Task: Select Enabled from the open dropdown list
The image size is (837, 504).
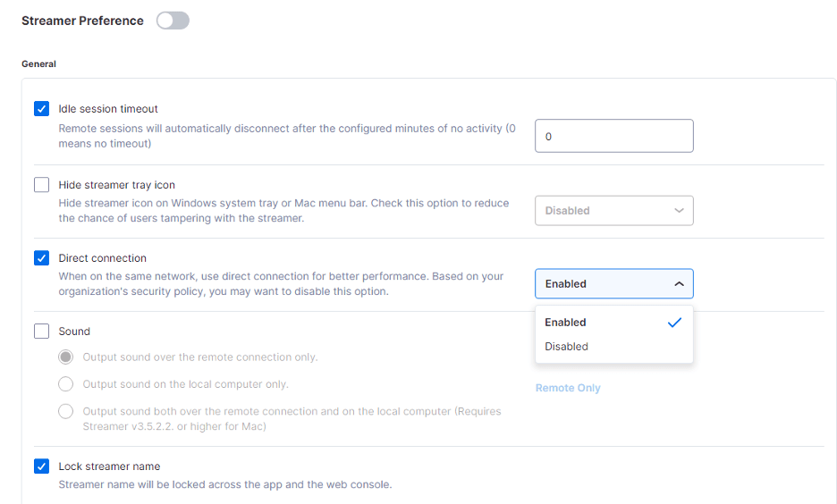Action: click(566, 323)
